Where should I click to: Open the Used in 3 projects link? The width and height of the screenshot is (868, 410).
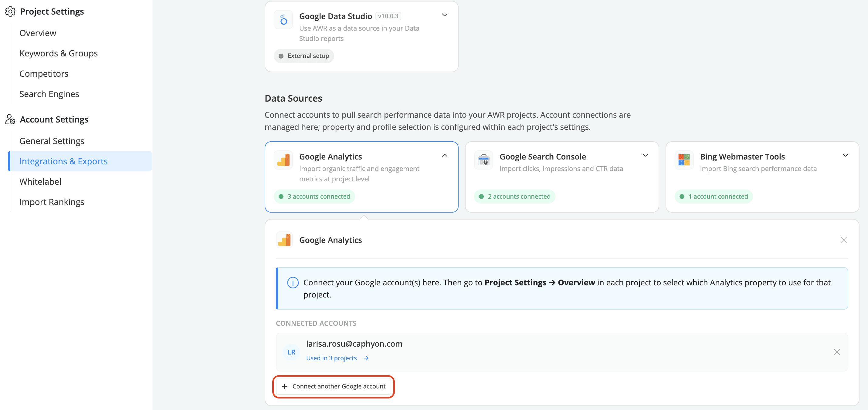coord(331,358)
